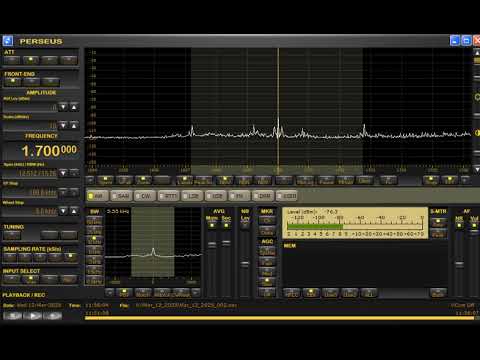This screenshot has height=360, width=480.
Task: Toggle the NB Lev button
Action: click(x=245, y=225)
